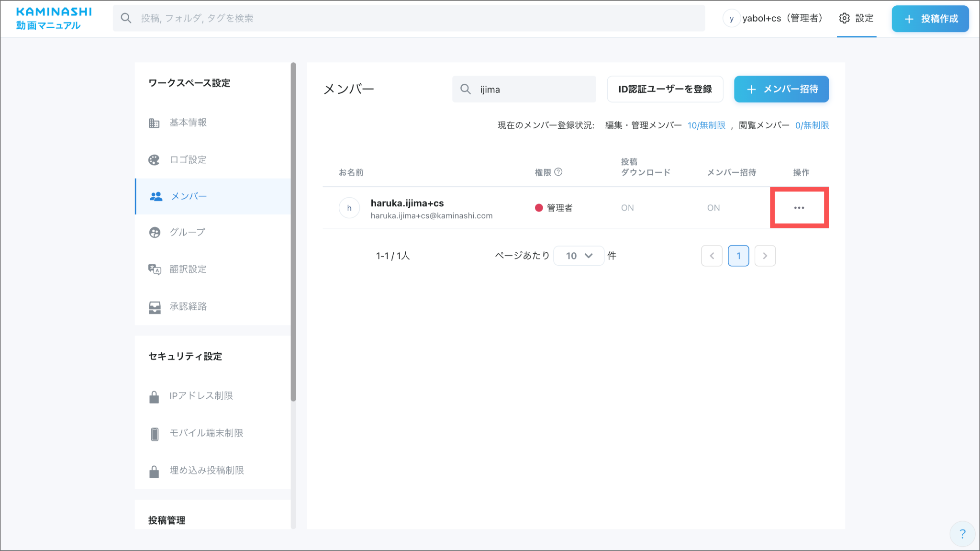Open ロゴ設定 via the palette icon
Image resolution: width=980 pixels, height=551 pixels.
[154, 160]
